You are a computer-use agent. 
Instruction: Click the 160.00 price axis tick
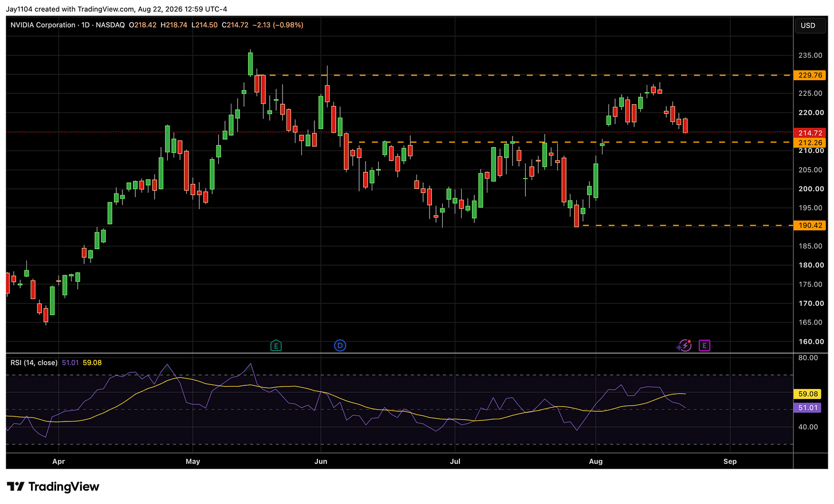click(x=811, y=342)
